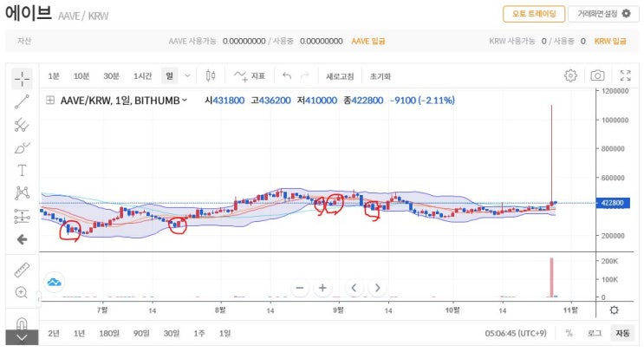Click the tall red volume bar
Image resolution: width=644 pixels, height=352 pixels.
[x=551, y=277]
